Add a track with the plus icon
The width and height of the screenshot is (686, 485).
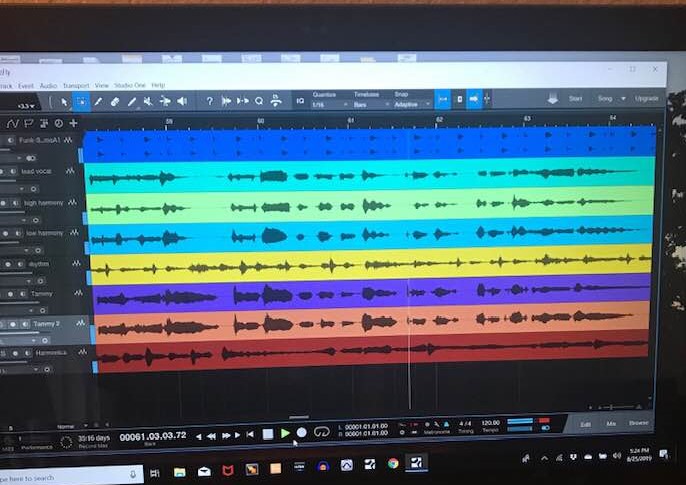coord(74,123)
